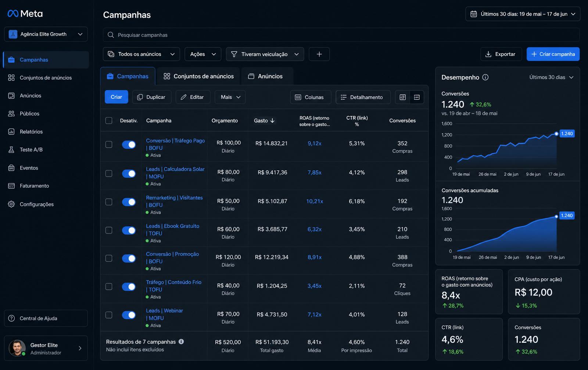The image size is (588, 370).
Task: Open the Remarketing | Visitantes campaign link
Action: [x=174, y=201]
